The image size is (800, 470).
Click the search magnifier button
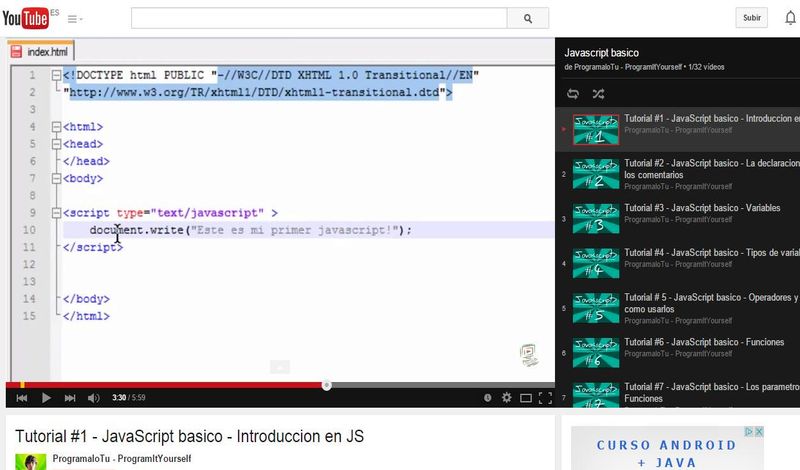point(527,18)
